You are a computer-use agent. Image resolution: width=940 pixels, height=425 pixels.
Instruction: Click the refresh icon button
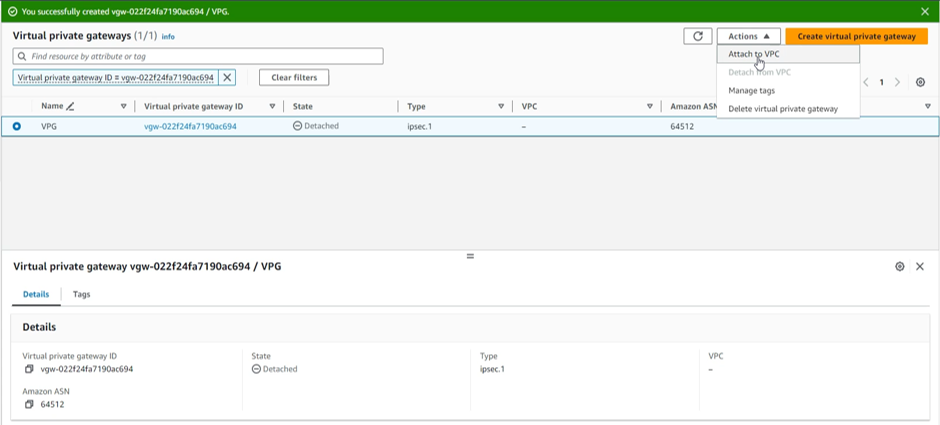tap(697, 36)
